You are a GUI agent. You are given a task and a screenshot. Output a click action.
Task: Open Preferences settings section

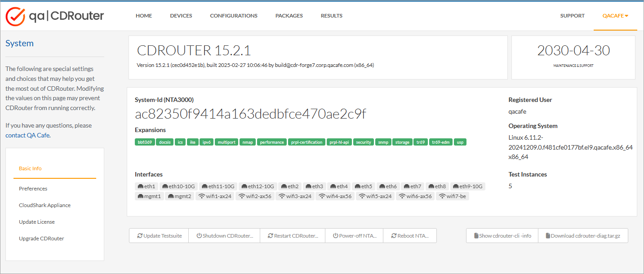(x=33, y=189)
